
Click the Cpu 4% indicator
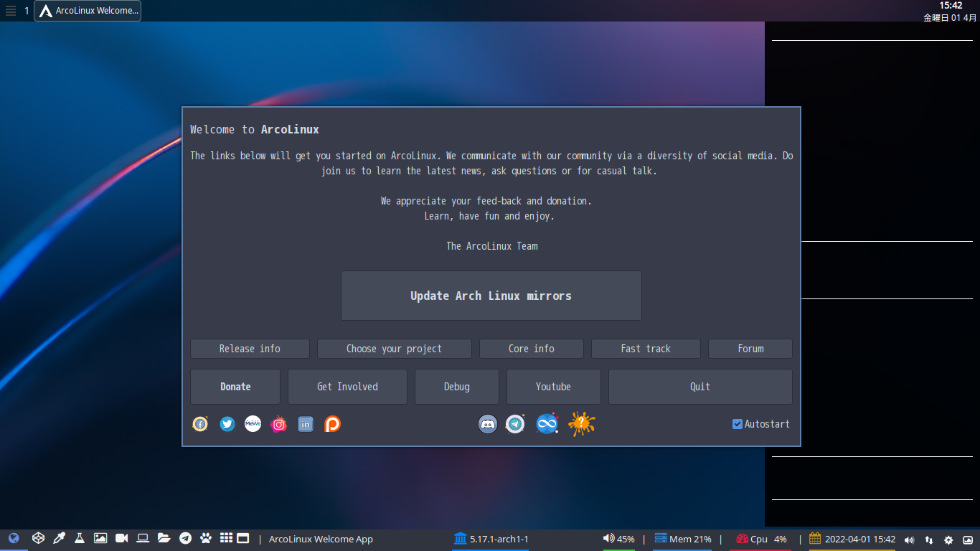click(x=761, y=539)
